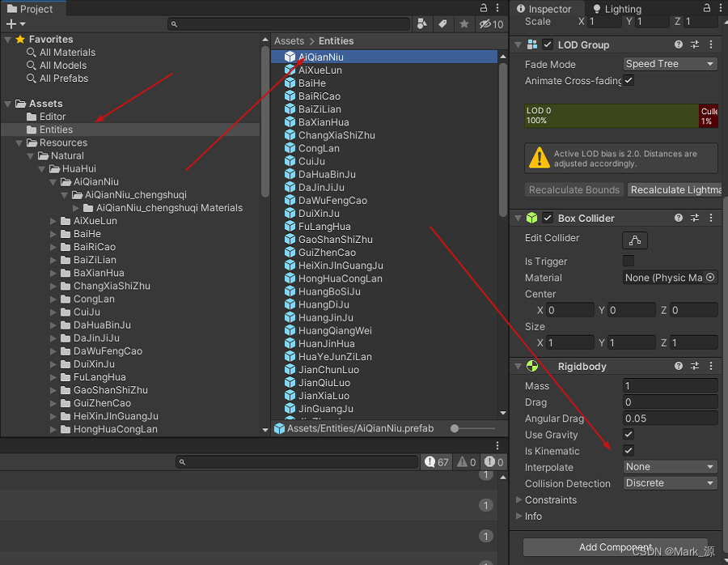Select AiXueLun prefab icon in Entities list

coord(290,70)
